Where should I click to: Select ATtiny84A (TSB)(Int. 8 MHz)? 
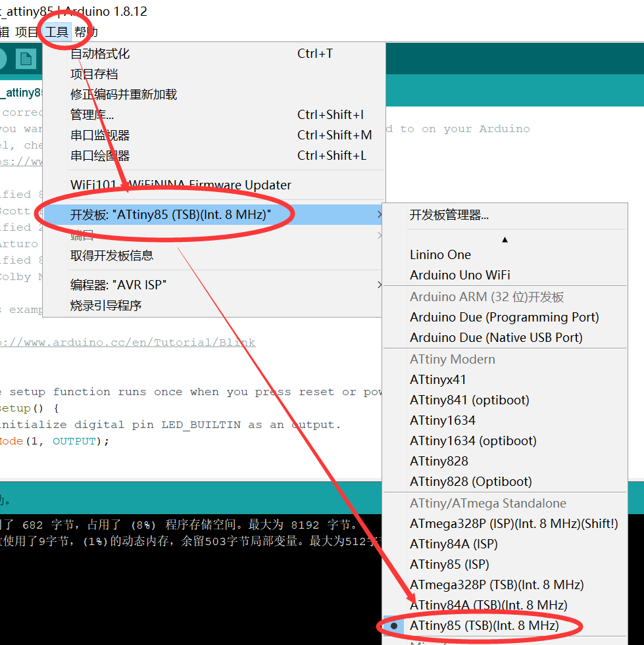pyautogui.click(x=505, y=605)
